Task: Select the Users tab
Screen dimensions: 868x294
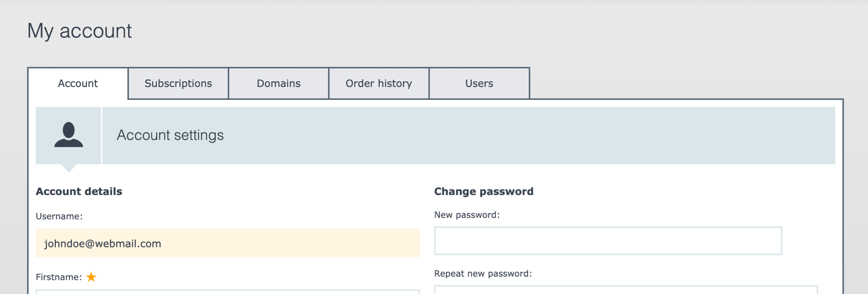Action: 479,83
